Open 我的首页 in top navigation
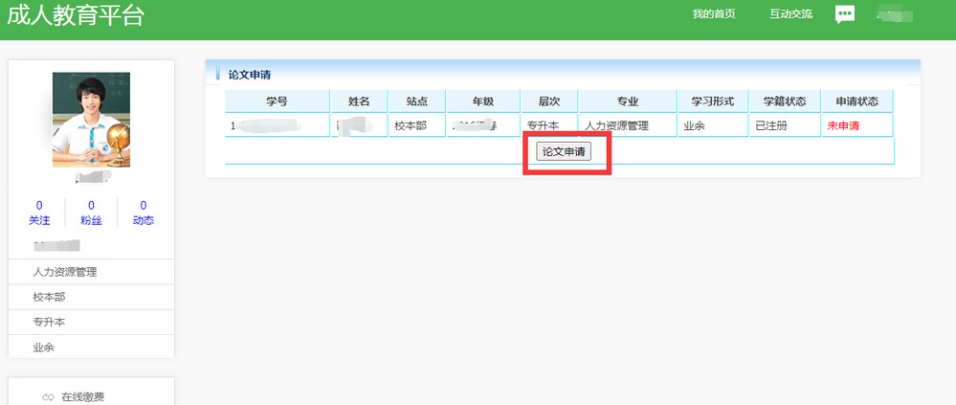 coord(714,14)
